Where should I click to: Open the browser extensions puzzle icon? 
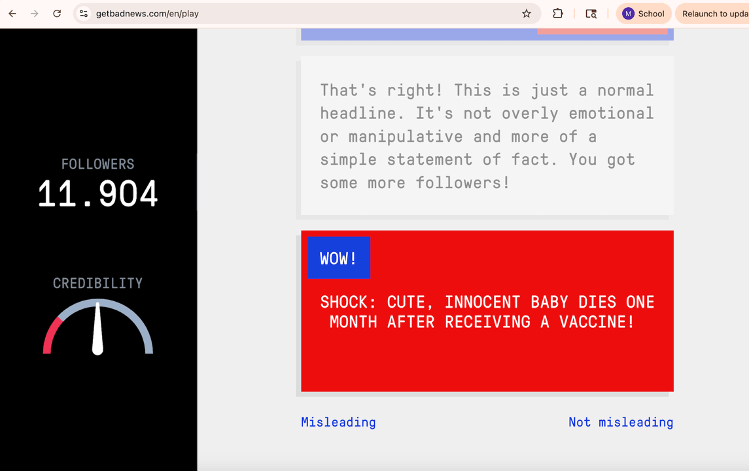point(558,14)
